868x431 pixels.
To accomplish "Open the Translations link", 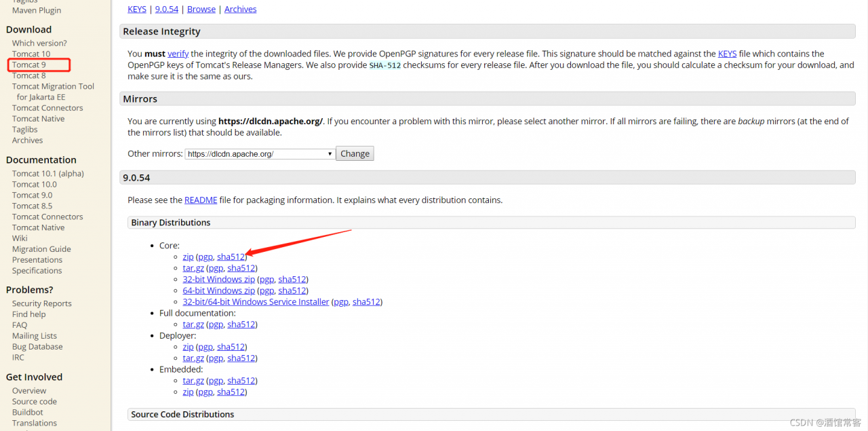I will [35, 424].
